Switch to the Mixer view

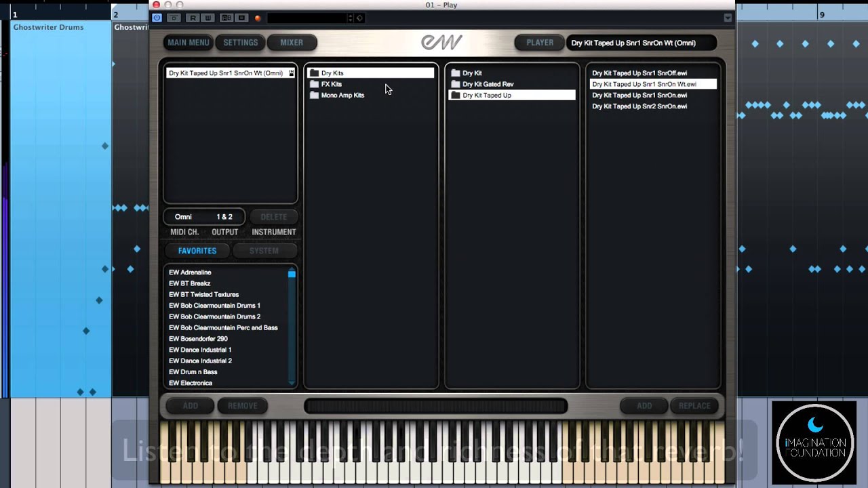pos(292,43)
